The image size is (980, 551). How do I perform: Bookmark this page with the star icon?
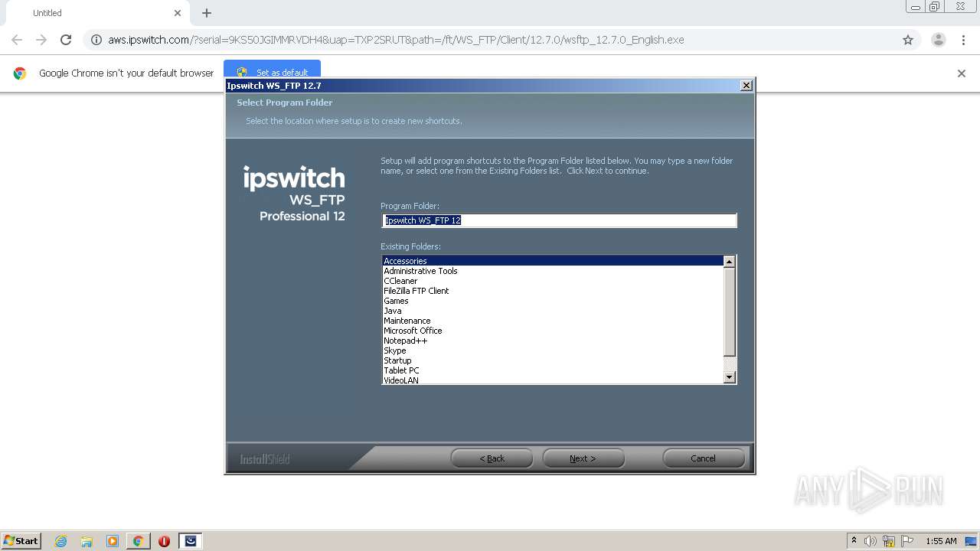point(908,40)
